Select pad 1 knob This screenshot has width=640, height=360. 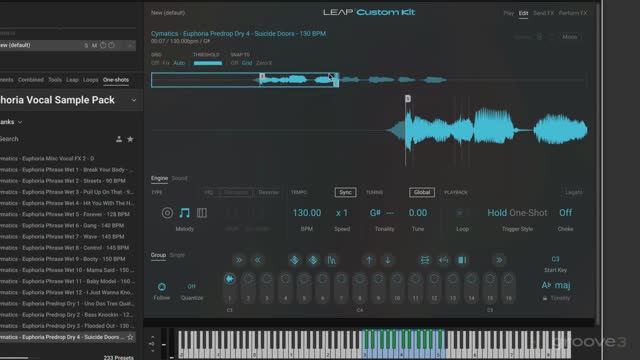(230, 279)
